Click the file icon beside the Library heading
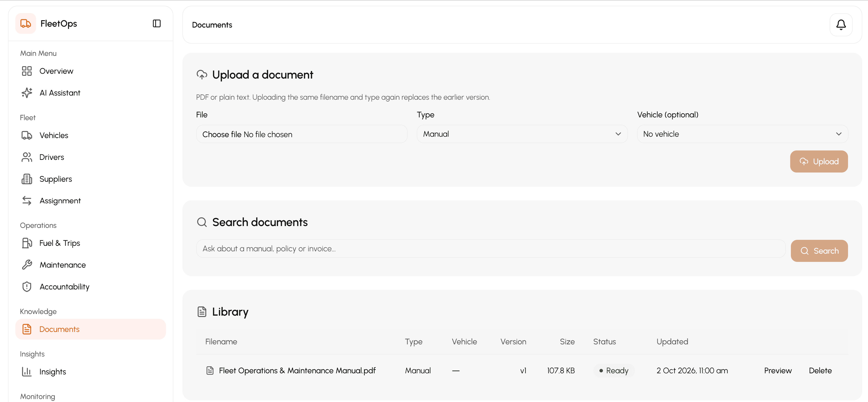 tap(202, 312)
